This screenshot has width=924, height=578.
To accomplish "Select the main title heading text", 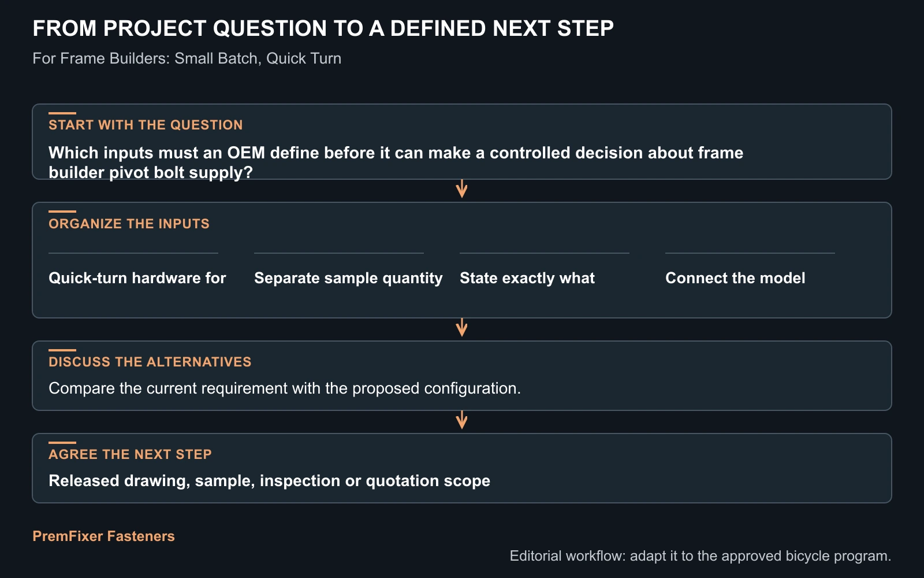I will [x=323, y=28].
